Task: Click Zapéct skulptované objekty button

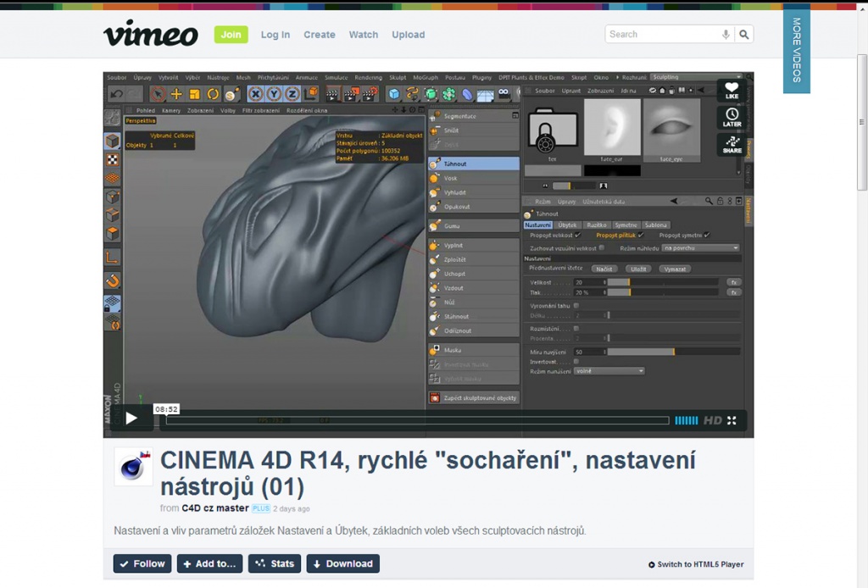Action: pyautogui.click(x=474, y=397)
